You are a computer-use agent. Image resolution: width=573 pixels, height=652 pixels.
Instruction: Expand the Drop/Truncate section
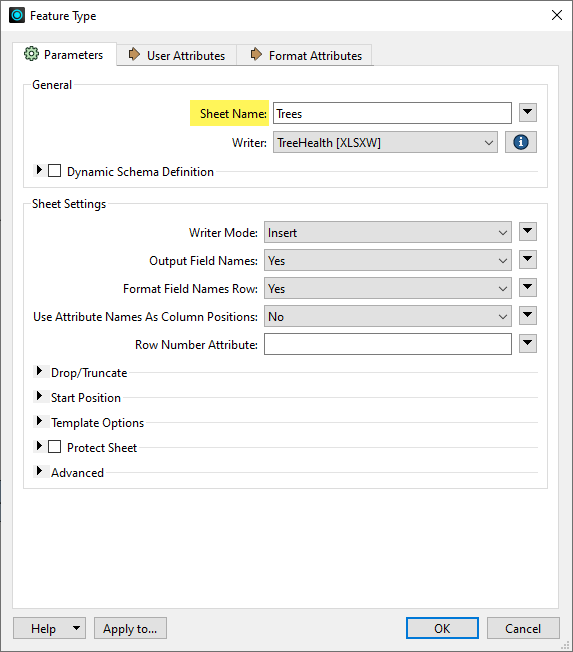click(39, 371)
